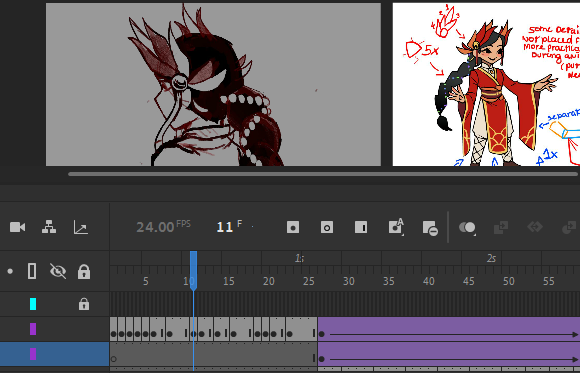Insert a frame with vertical-bar button

pyautogui.click(x=361, y=227)
